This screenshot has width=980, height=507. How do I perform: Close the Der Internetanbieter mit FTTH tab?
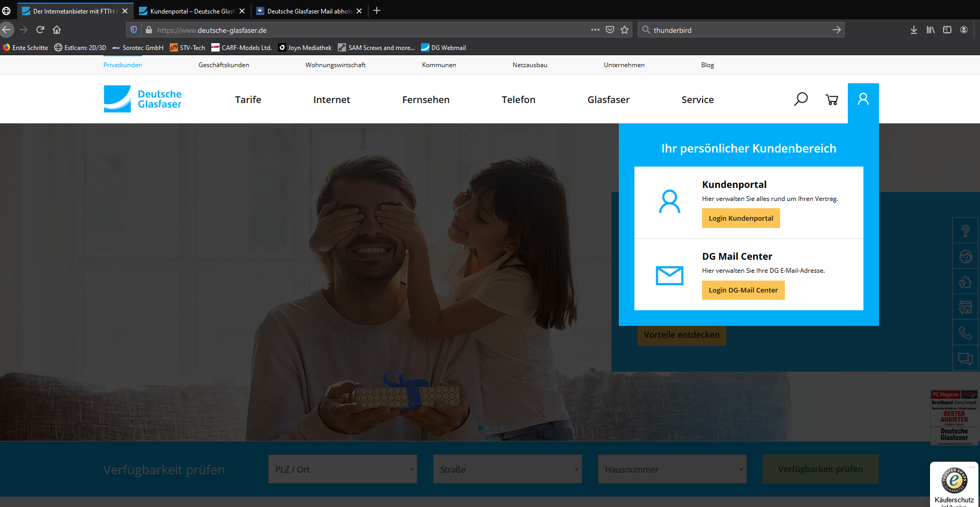[125, 11]
